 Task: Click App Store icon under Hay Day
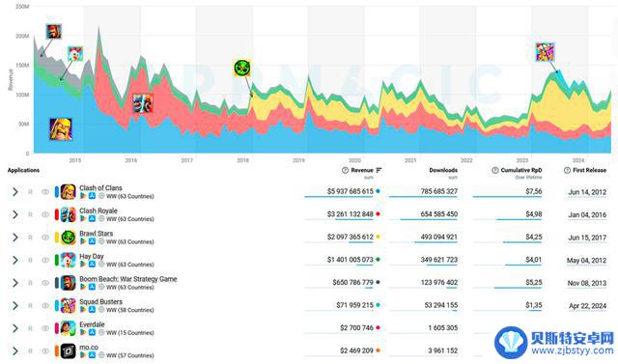pos(92,265)
